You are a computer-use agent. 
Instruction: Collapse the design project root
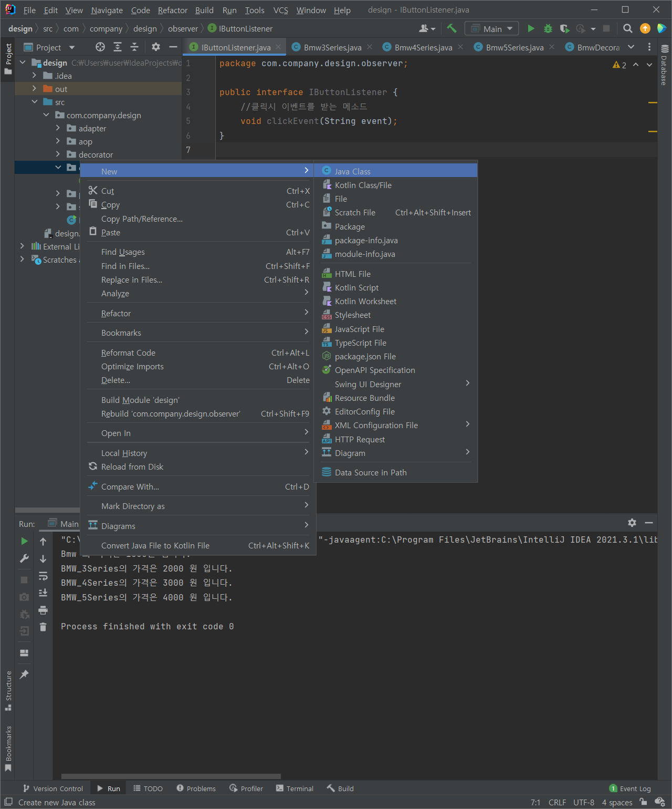pyautogui.click(x=23, y=63)
